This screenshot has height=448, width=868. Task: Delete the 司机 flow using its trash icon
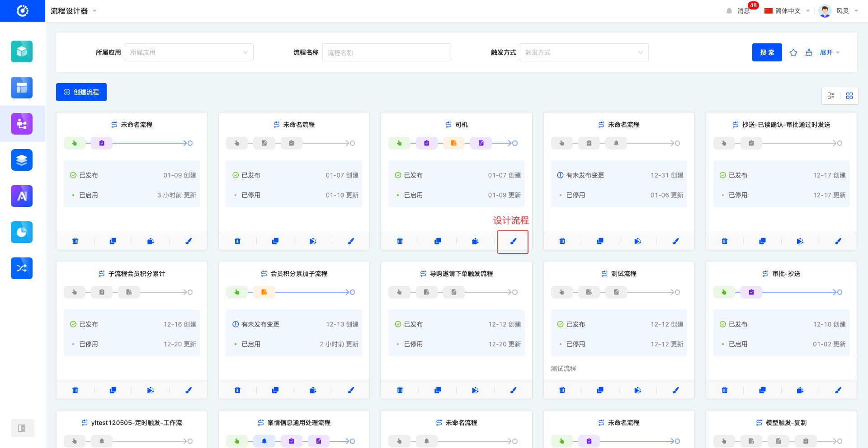[x=400, y=241]
